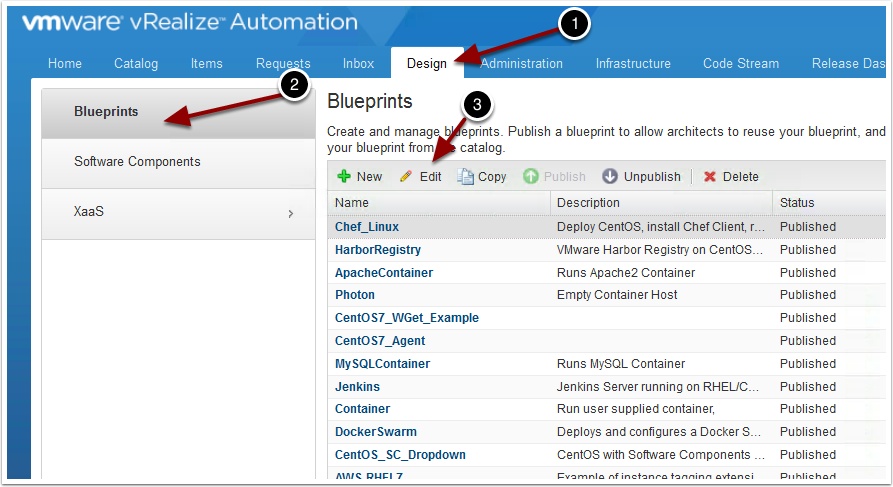Click Published status in Chef_Linux row

tap(808, 227)
